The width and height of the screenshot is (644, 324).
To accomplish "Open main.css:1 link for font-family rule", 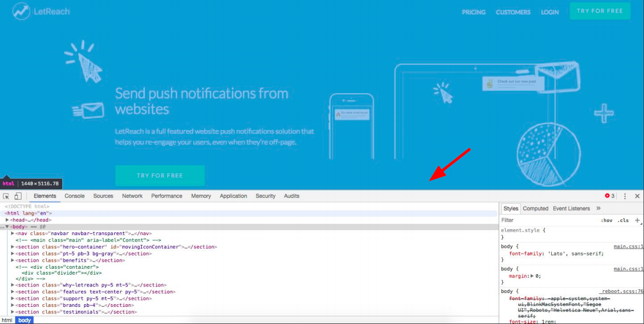I will click(x=628, y=247).
